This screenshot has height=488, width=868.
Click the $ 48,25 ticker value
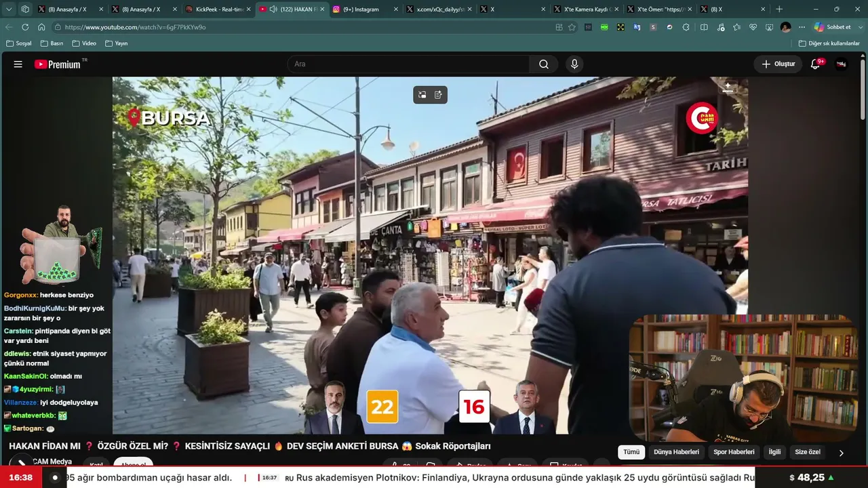click(812, 478)
